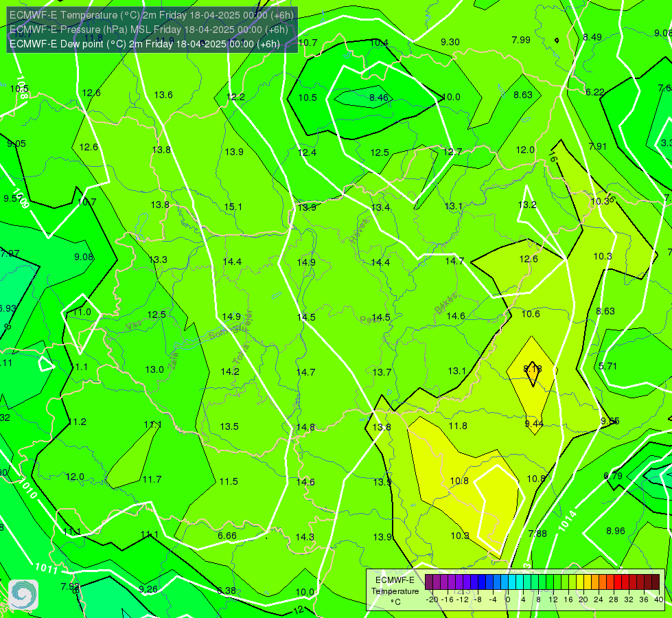Click the 13.7 temperature value

382,372
